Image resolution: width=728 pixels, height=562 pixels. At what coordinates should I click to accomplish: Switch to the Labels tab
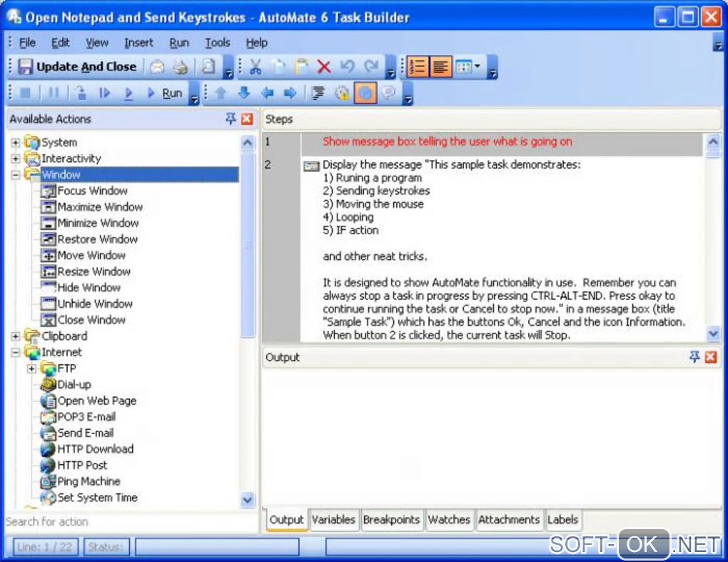pyautogui.click(x=562, y=519)
